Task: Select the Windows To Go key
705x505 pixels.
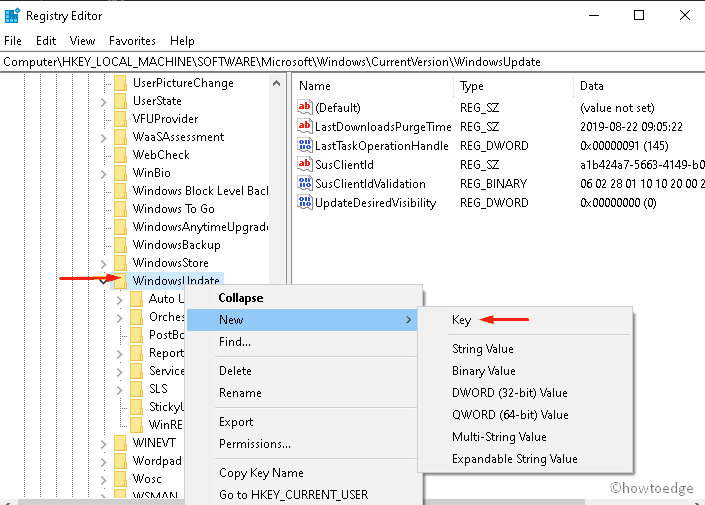Action: click(x=173, y=209)
